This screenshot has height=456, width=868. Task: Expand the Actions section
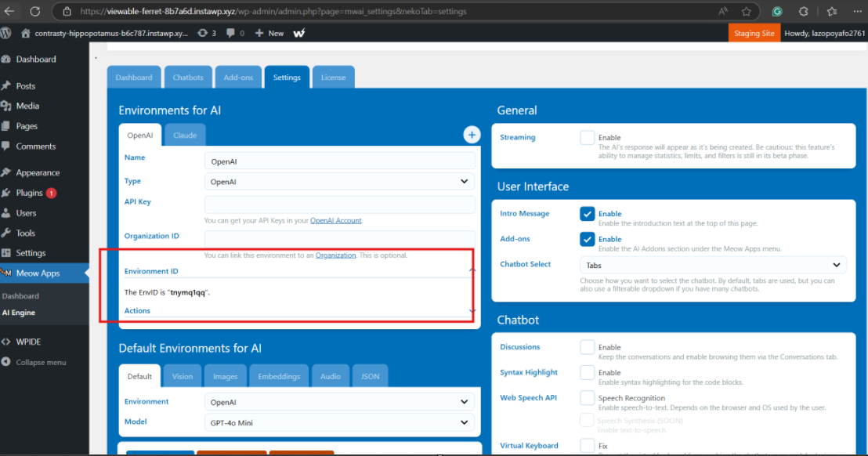pos(472,311)
